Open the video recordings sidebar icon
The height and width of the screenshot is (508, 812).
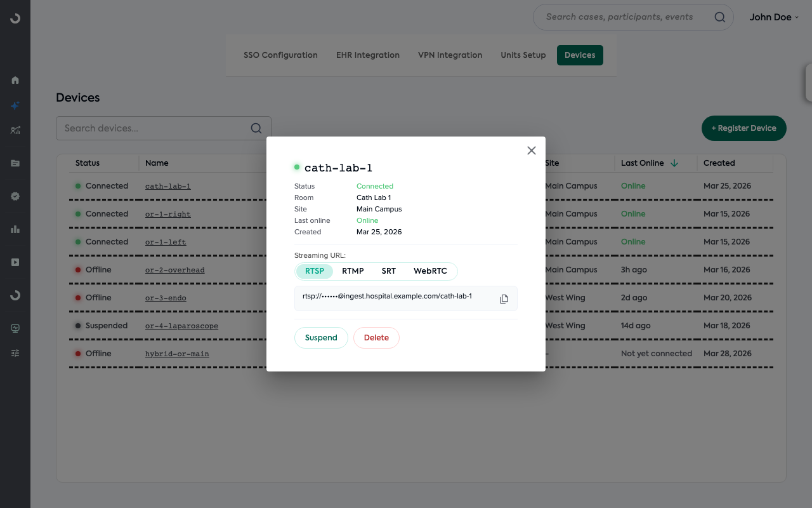pos(15,262)
